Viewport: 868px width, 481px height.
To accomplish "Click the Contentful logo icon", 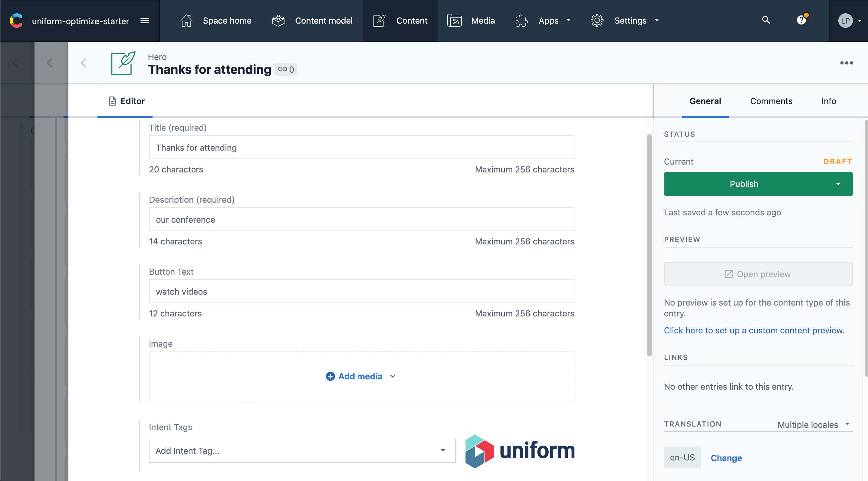I will [x=16, y=21].
